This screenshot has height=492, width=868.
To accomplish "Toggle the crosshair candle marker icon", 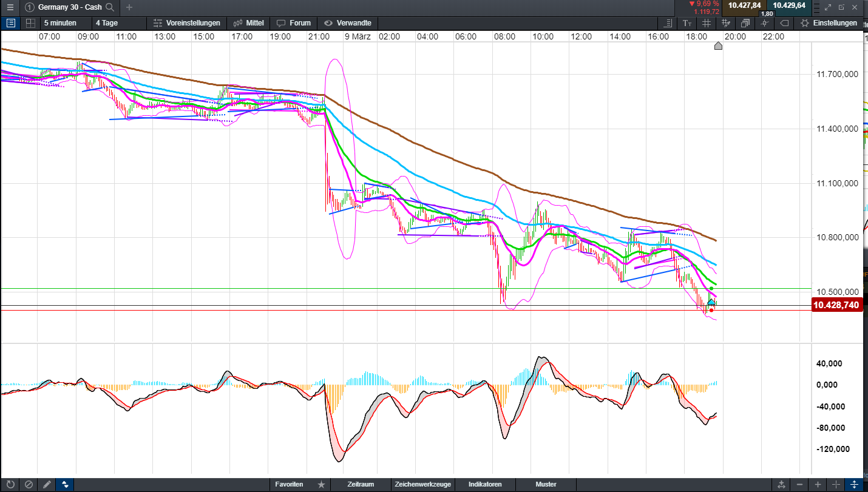I will (x=764, y=23).
